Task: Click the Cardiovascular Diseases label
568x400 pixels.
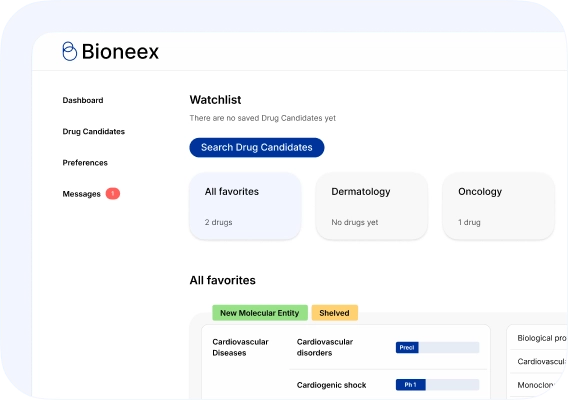Action: (240, 347)
